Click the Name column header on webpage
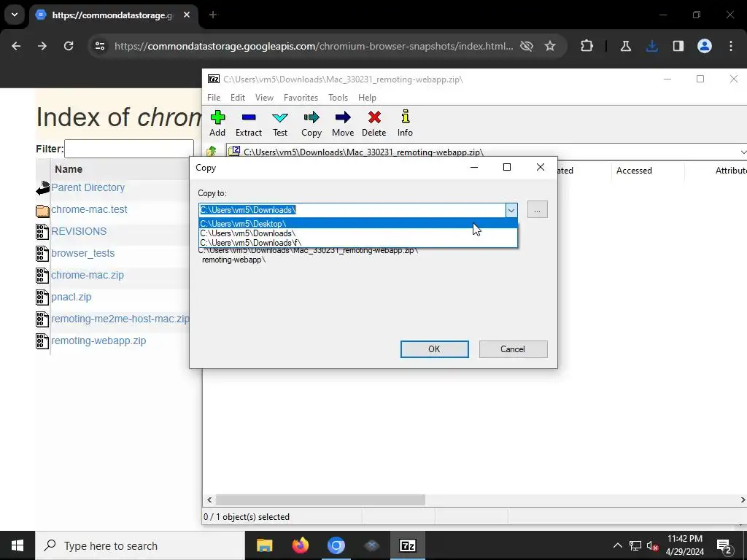The height and width of the screenshot is (560, 747). point(69,169)
